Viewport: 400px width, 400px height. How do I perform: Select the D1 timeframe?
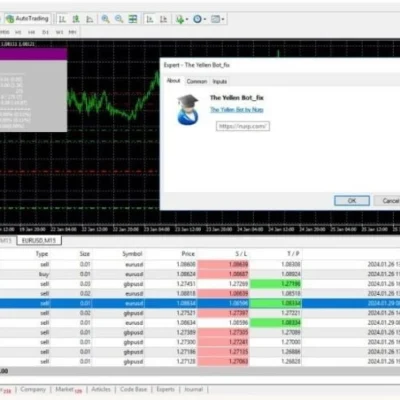(45, 32)
